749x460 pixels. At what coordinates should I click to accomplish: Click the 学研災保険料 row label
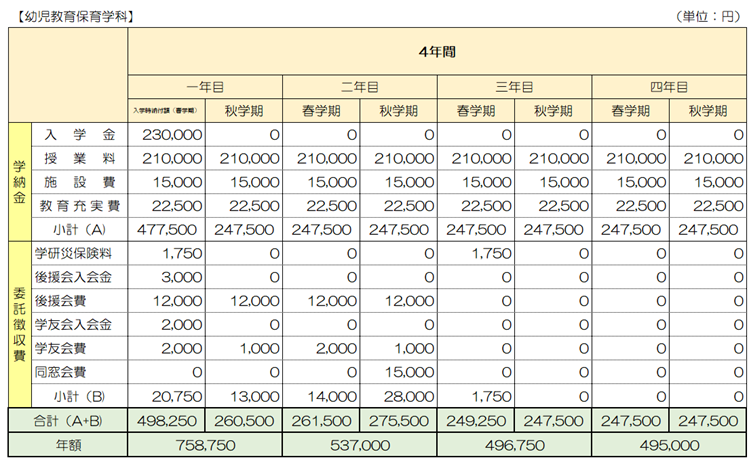(73, 253)
